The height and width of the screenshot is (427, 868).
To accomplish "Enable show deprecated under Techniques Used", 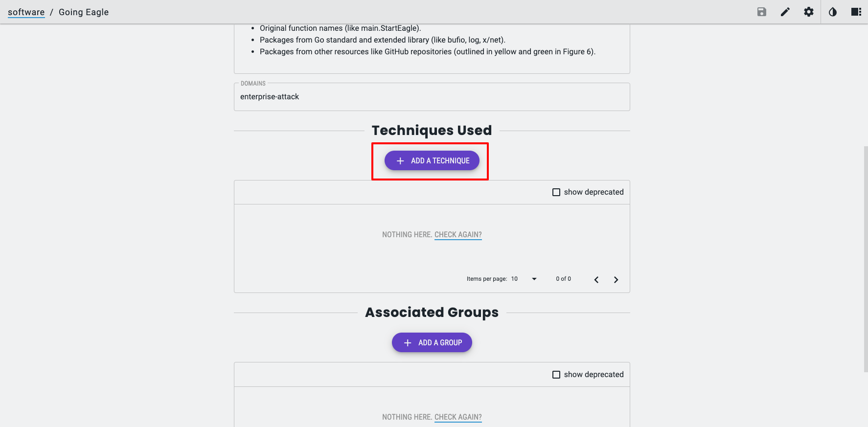I will click(556, 192).
